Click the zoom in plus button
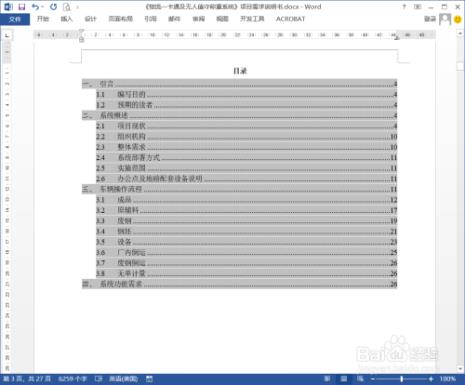The height and width of the screenshot is (385, 465). [431, 379]
